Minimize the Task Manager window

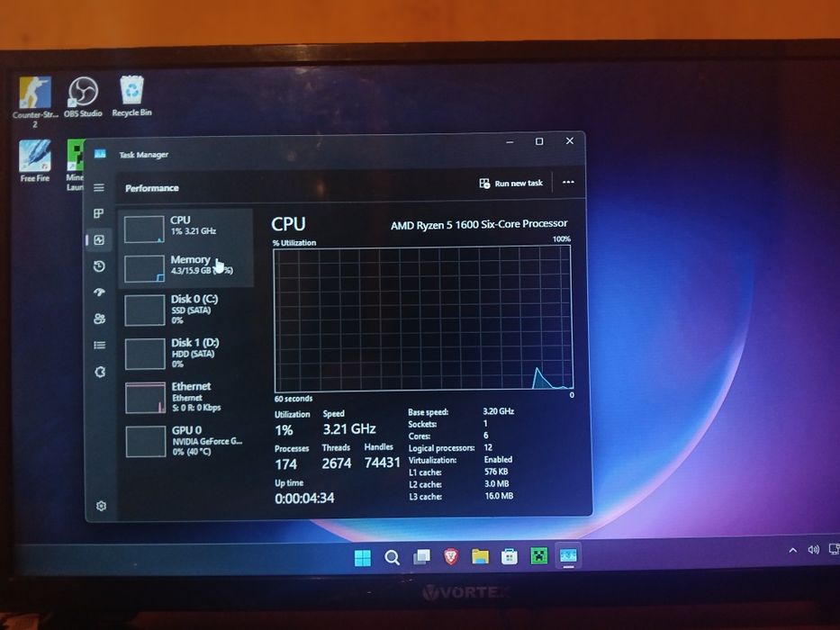point(510,142)
